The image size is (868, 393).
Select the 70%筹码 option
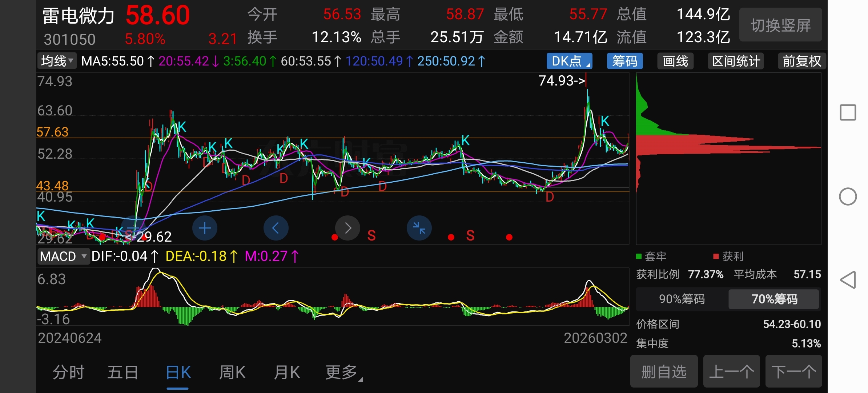(774, 299)
